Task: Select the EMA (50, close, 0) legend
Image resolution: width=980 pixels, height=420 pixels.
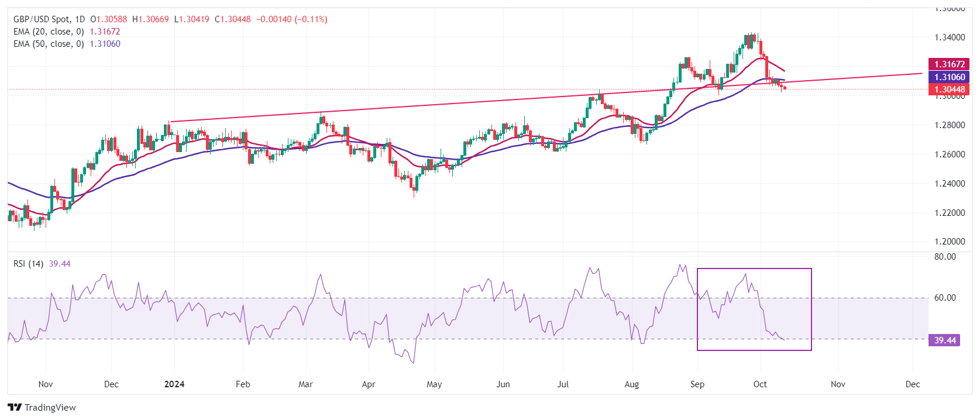Action: (x=49, y=44)
